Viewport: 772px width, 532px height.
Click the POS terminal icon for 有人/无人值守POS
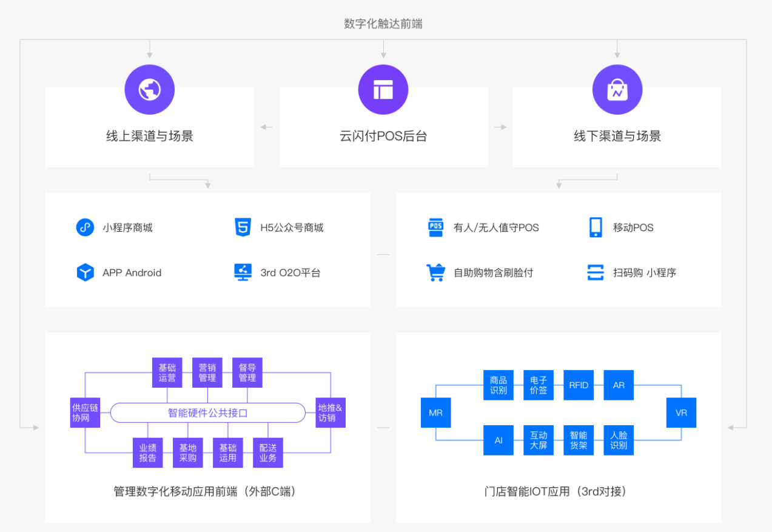coord(435,227)
